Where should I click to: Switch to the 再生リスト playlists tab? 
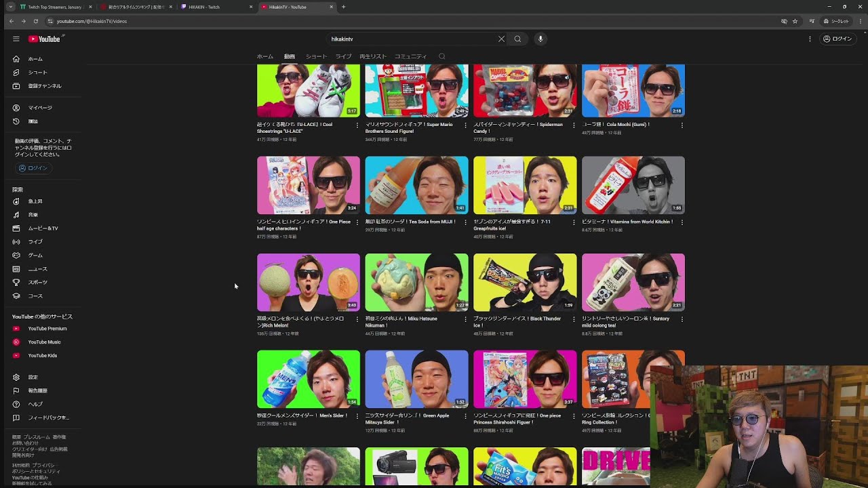point(373,56)
